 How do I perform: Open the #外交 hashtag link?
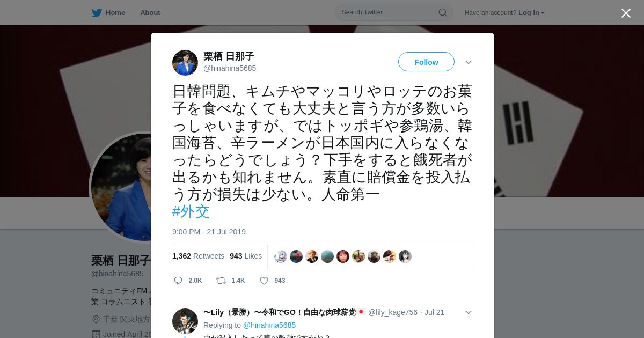[x=191, y=211]
